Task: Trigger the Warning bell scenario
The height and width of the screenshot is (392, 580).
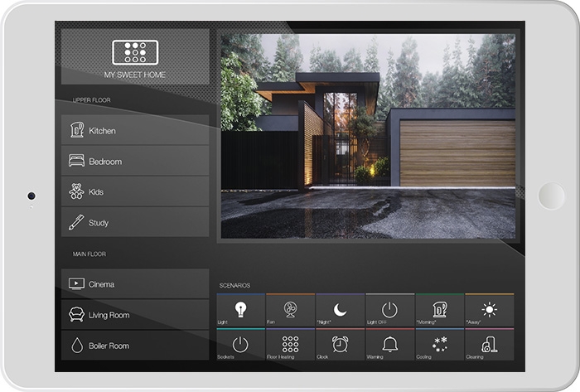Action: 390,344
